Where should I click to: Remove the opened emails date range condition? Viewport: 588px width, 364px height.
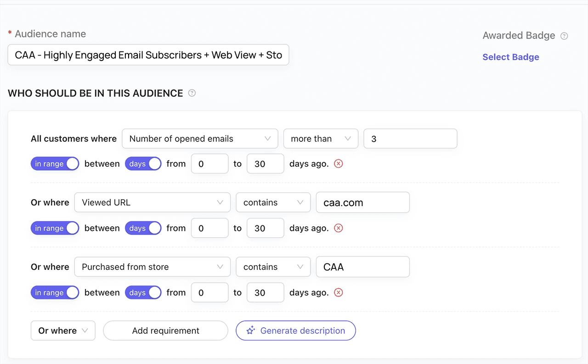339,164
